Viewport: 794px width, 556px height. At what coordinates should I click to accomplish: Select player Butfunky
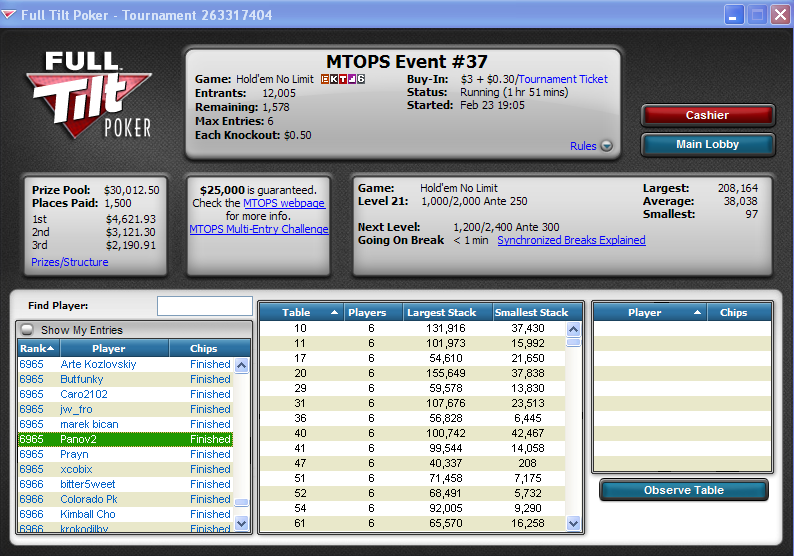click(126, 379)
